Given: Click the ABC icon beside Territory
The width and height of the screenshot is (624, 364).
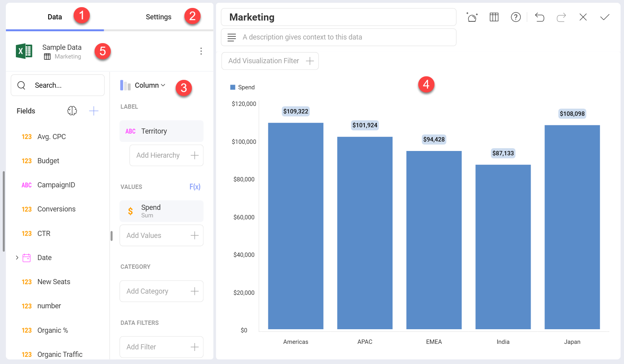Looking at the screenshot, I should point(131,132).
